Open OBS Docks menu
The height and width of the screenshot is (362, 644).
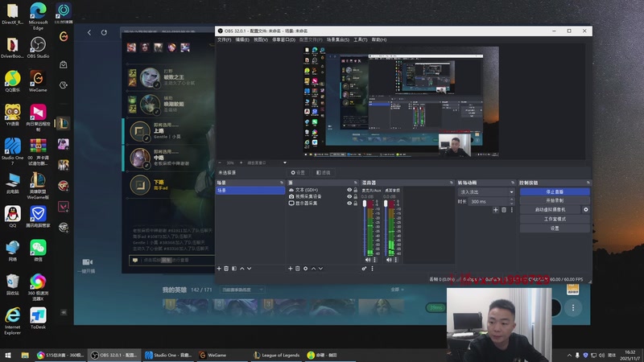click(x=284, y=39)
